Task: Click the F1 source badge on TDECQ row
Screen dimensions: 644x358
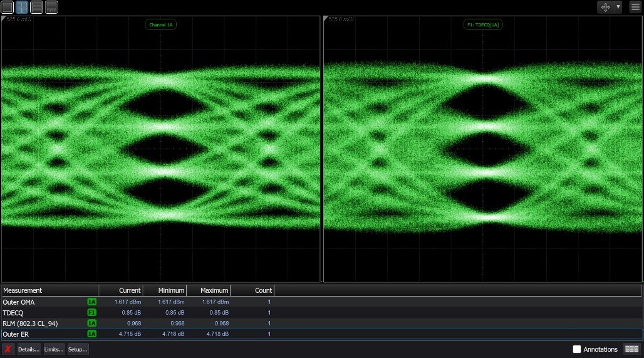Action: pos(92,313)
